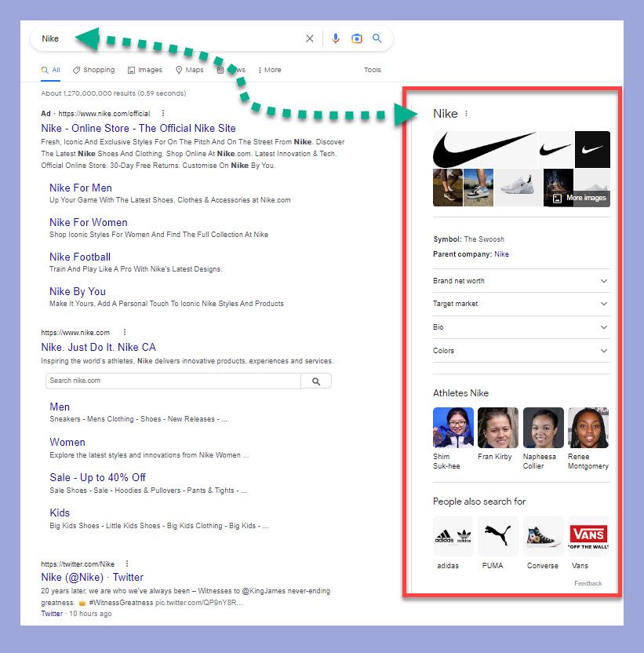The image size is (644, 653).
Task: Open options dots beside www.nike.com result
Action: pyautogui.click(x=125, y=332)
